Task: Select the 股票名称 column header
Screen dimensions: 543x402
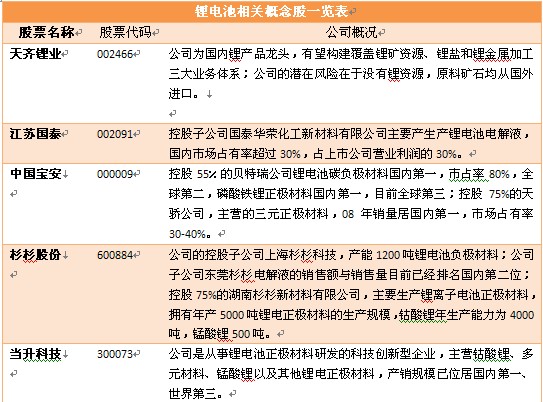Action: pos(46,33)
